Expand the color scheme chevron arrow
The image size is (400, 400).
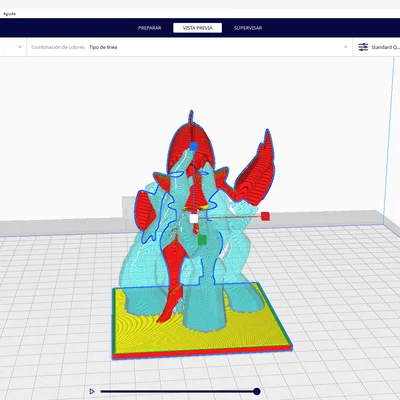(x=345, y=47)
